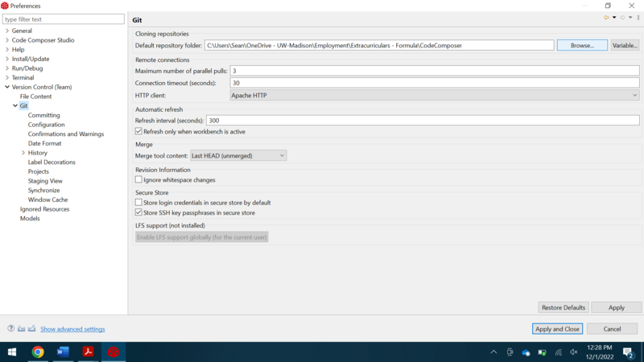
Task: Expand the Install/Update node
Action: coord(7,59)
